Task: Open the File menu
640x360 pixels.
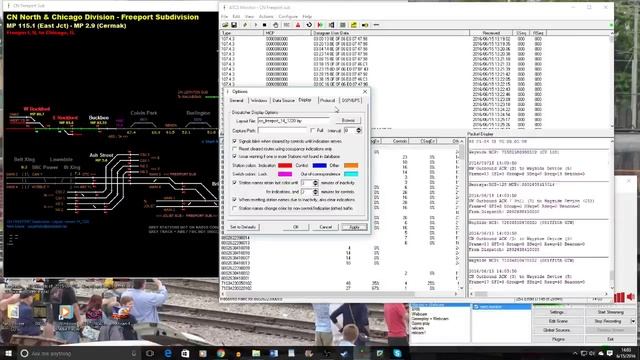Action: pyautogui.click(x=224, y=16)
